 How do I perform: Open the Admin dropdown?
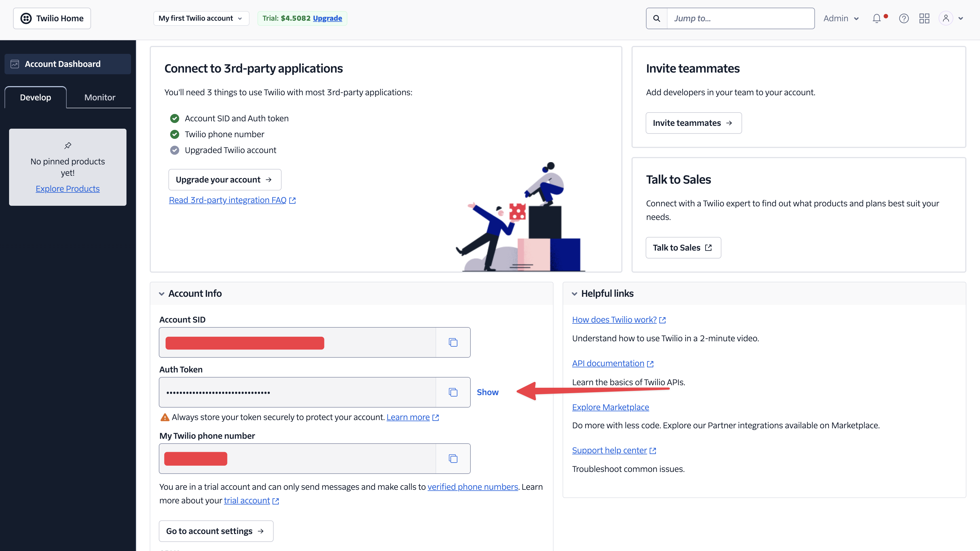841,18
